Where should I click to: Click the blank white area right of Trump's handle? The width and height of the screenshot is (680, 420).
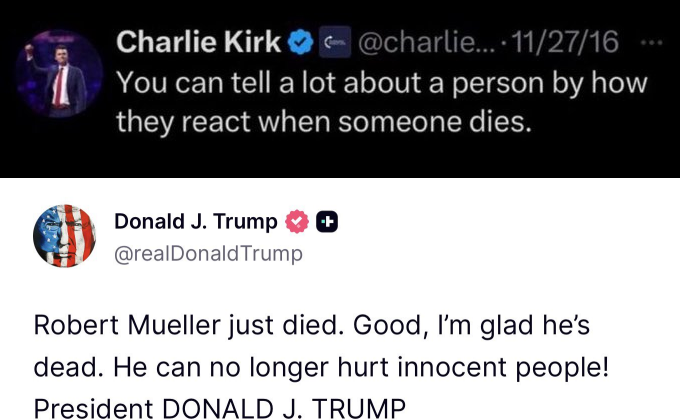click(490, 254)
